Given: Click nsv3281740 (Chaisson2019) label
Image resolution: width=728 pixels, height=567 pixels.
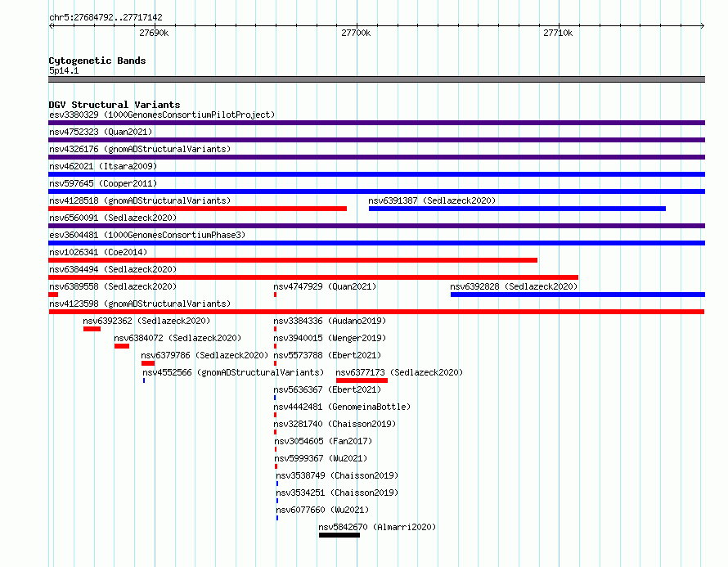Looking at the screenshot, I should [335, 424].
